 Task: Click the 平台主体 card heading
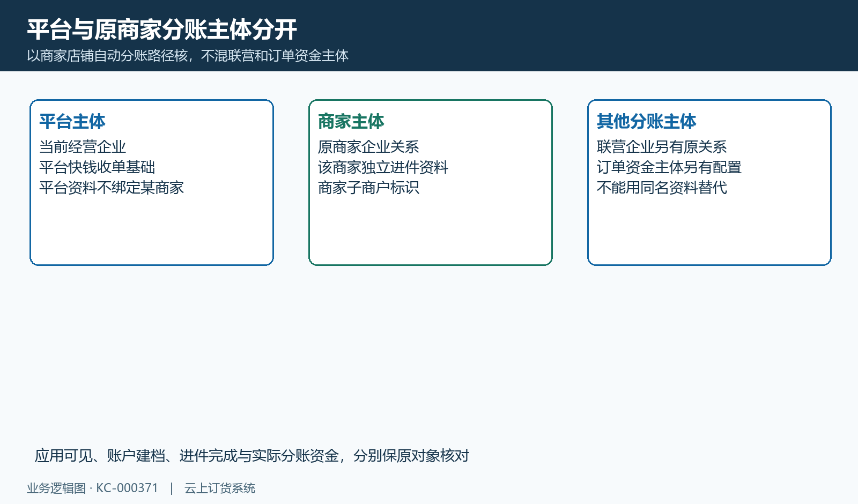[72, 122]
